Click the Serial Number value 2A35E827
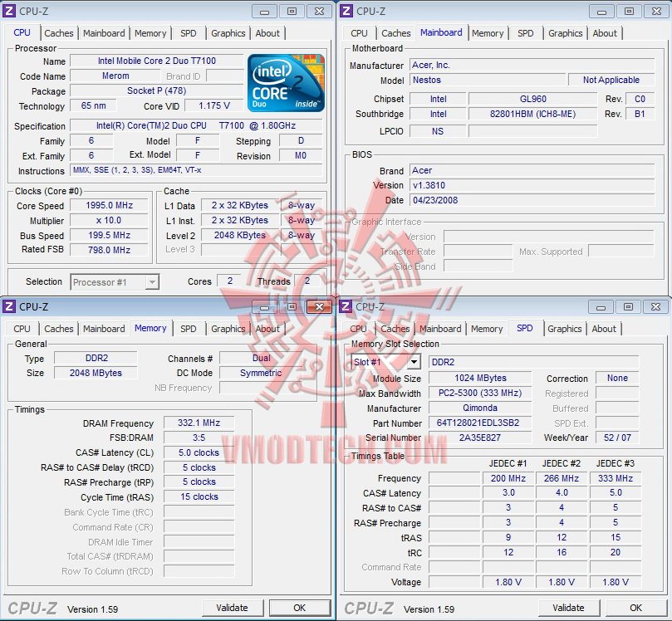This screenshot has width=672, height=621. [x=480, y=438]
